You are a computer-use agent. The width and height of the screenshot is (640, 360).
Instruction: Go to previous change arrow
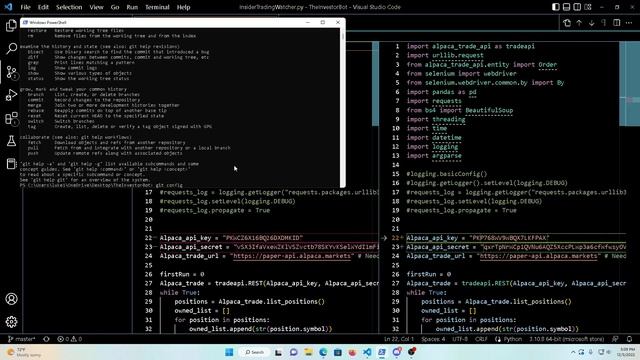click(579, 23)
